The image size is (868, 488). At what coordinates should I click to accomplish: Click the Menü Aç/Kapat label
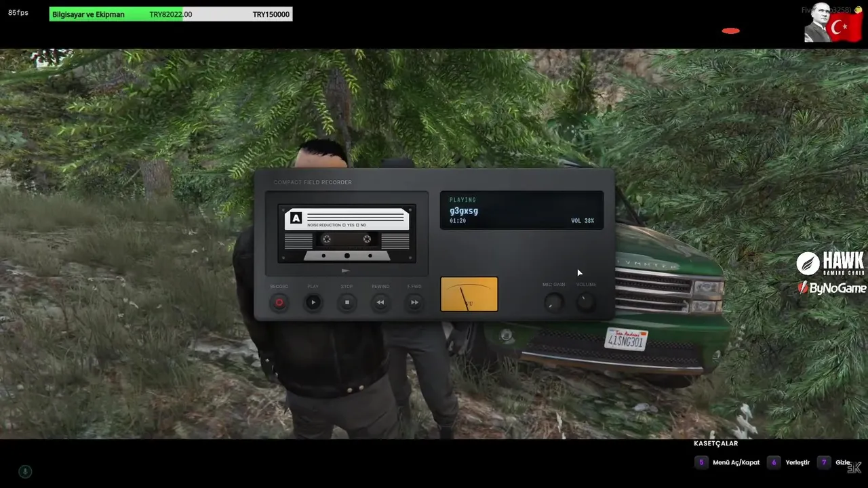point(736,462)
